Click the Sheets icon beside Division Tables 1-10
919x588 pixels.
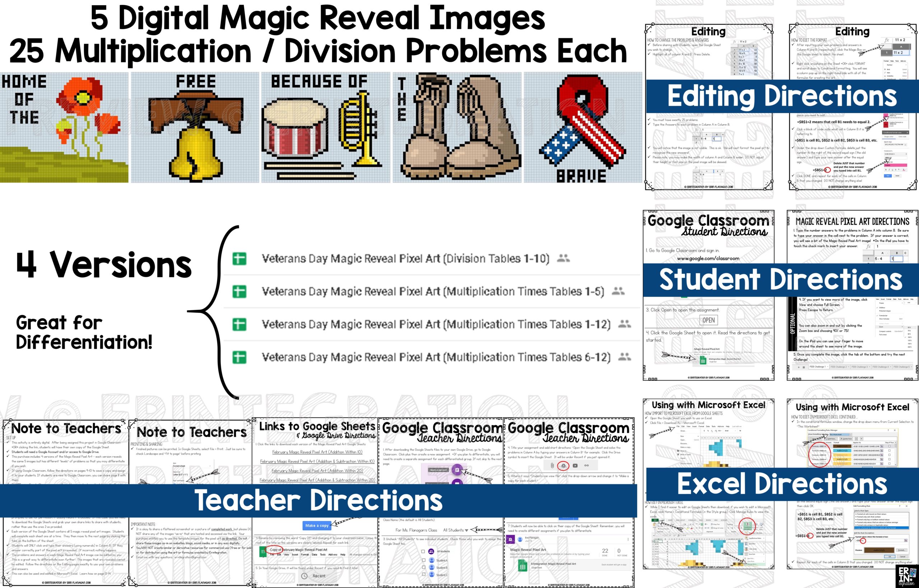(x=239, y=259)
